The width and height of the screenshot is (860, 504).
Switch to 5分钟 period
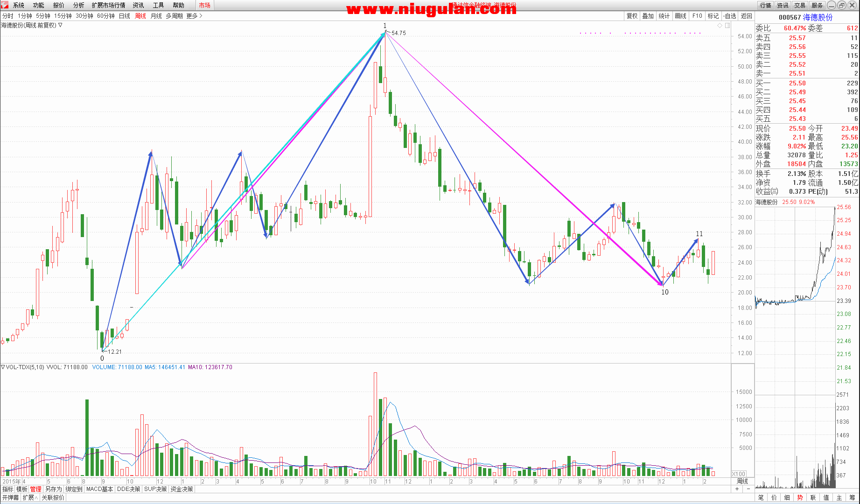click(x=43, y=16)
